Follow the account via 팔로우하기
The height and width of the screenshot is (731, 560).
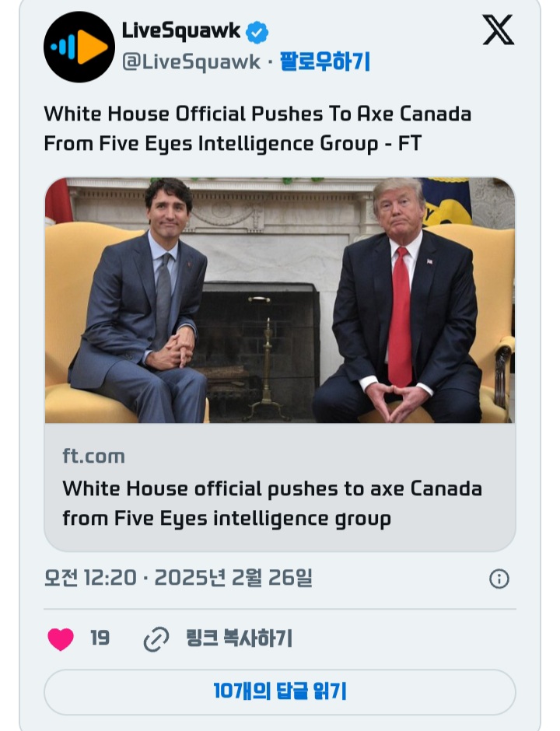coord(324,61)
